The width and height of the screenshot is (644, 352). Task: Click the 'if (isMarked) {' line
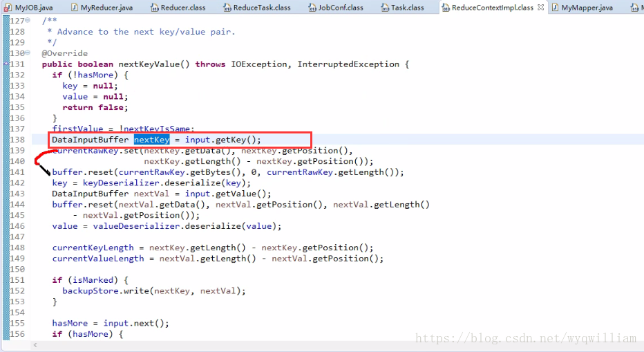click(x=91, y=280)
